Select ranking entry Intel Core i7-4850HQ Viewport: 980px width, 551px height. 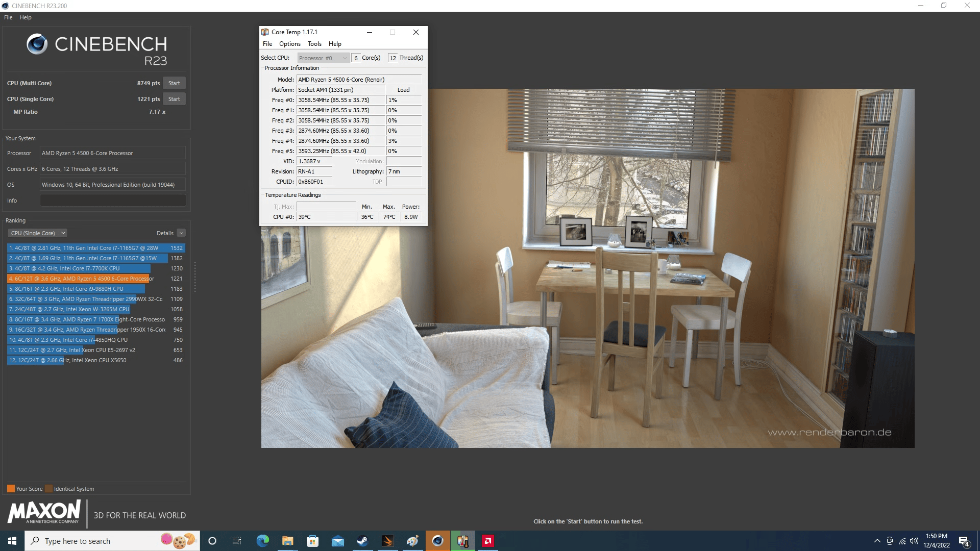(x=95, y=340)
